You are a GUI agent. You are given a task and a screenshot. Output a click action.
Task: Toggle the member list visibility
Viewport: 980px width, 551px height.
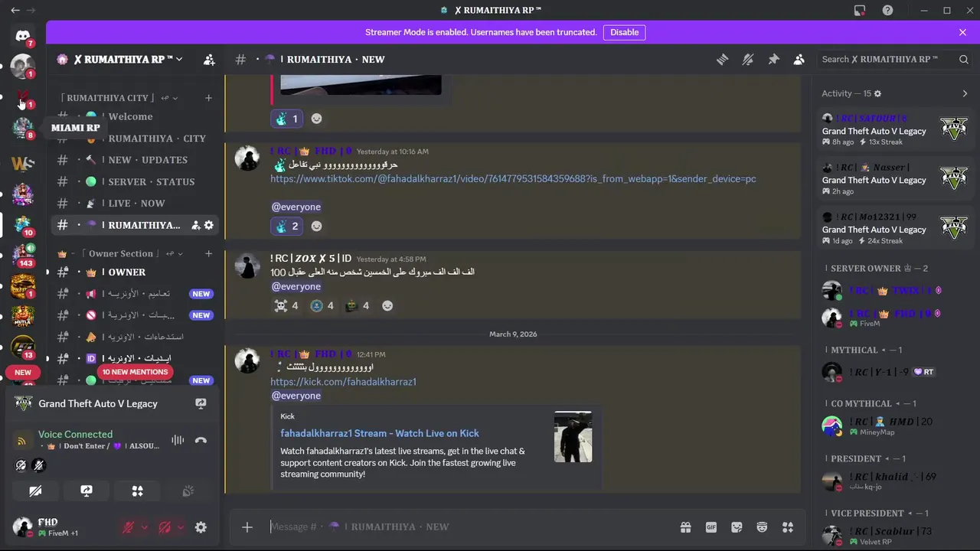[799, 60]
